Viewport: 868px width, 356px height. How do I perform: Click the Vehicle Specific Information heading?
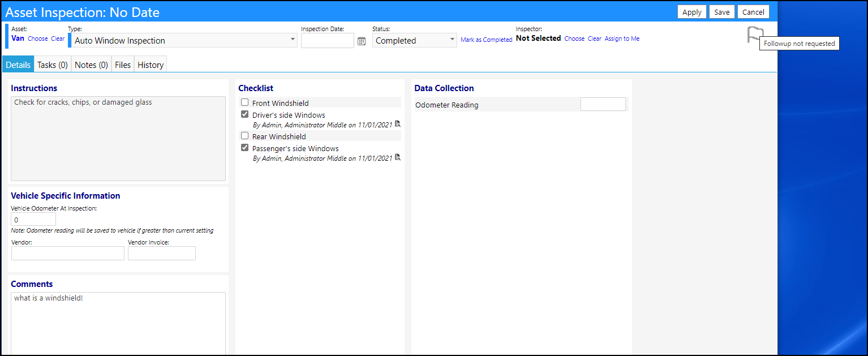click(x=66, y=196)
